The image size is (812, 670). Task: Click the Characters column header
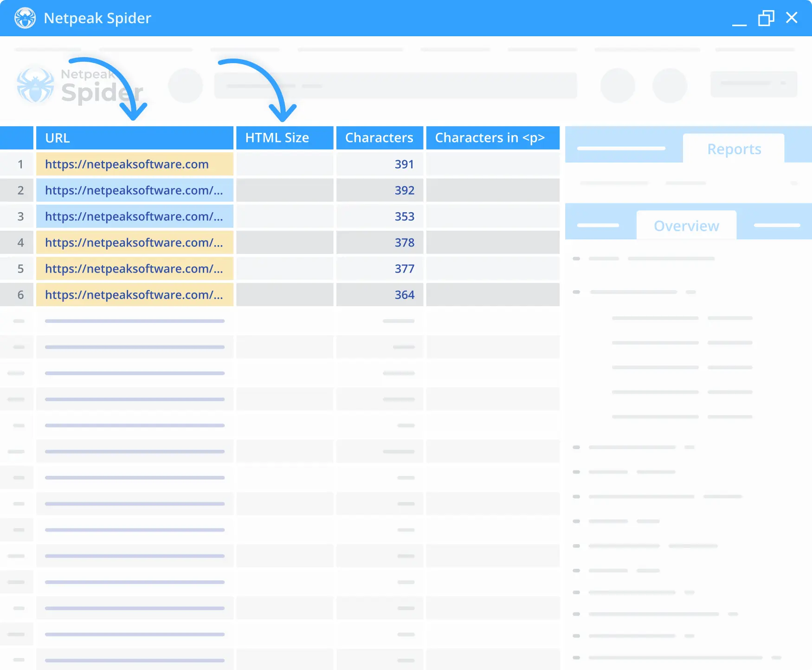(x=380, y=138)
